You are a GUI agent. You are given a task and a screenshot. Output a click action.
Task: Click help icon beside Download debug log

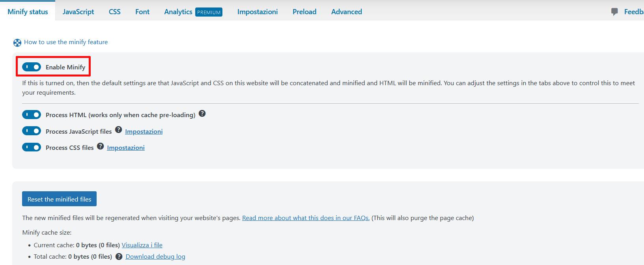tap(119, 257)
